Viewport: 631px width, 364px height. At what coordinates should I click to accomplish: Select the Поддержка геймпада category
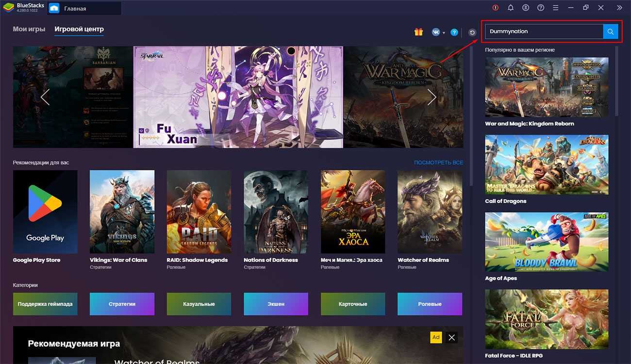click(x=45, y=304)
